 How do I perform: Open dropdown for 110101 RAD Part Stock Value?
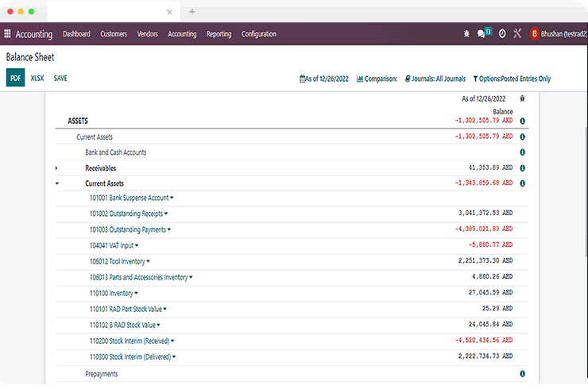[x=165, y=309]
